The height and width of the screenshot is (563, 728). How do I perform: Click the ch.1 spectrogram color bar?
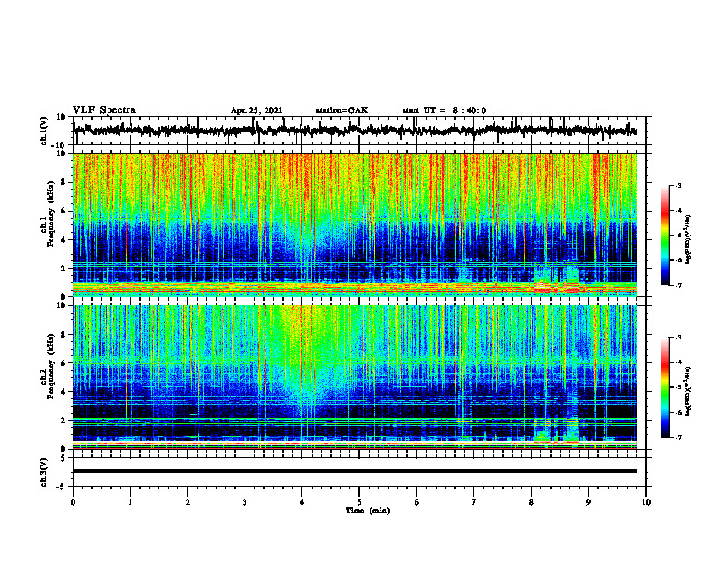tap(665, 236)
